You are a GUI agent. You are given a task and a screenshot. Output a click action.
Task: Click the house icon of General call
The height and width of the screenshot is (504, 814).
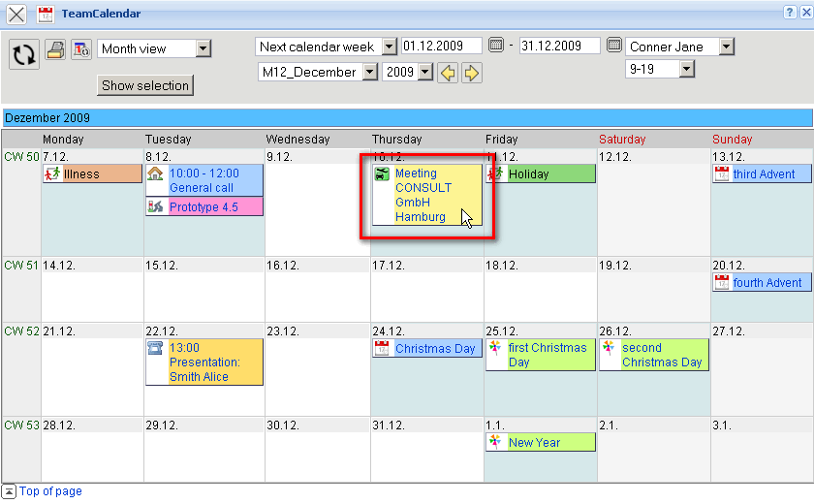(155, 173)
